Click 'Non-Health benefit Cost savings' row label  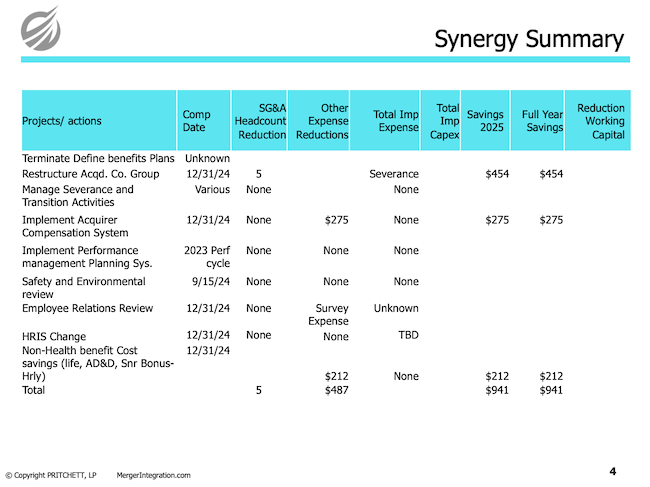coord(98,363)
